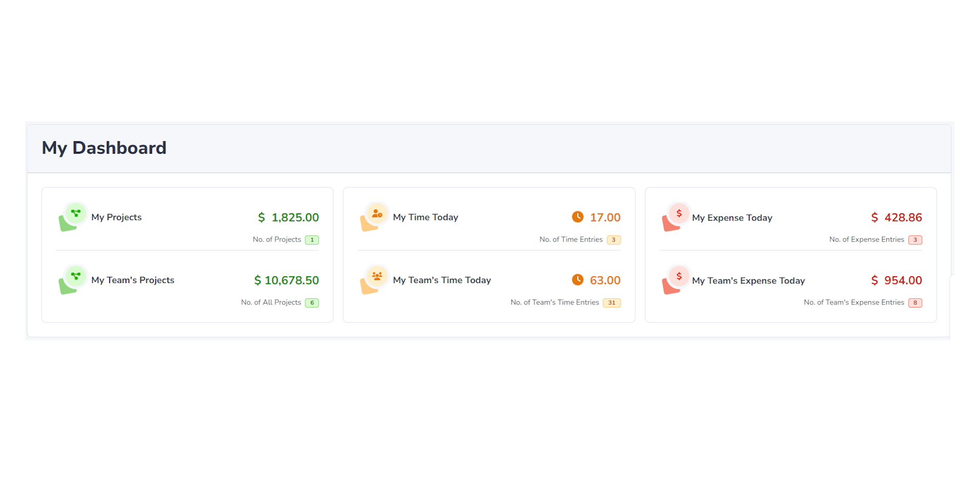This screenshot has width=980, height=484.
Task: Click the green My Projects network icon
Action: (x=75, y=213)
